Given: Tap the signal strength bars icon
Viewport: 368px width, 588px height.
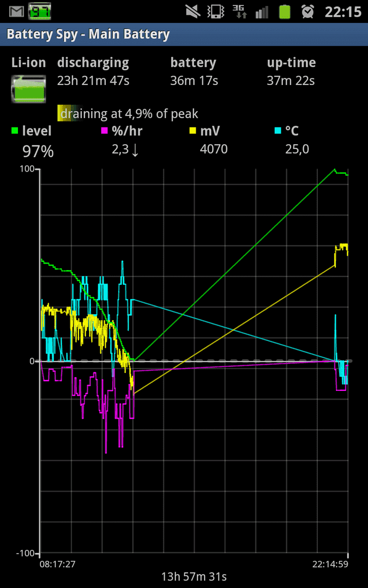Looking at the screenshot, I should tap(262, 12).
